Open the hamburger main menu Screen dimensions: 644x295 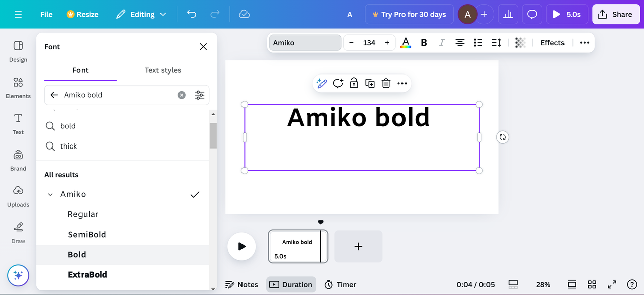(18, 14)
